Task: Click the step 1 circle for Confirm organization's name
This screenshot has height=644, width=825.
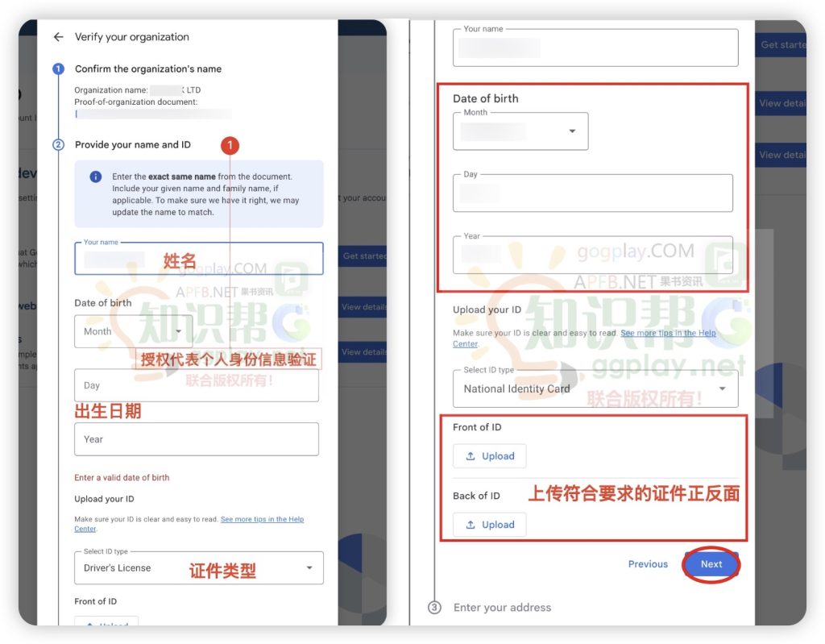Action: (x=58, y=69)
